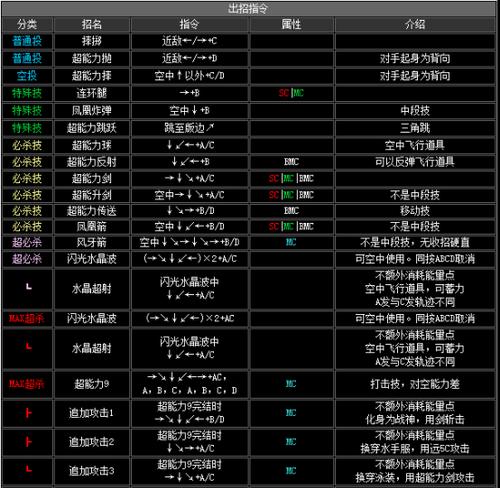
Task: Click the MC attribute of 凤牙箭
Action: (291, 242)
